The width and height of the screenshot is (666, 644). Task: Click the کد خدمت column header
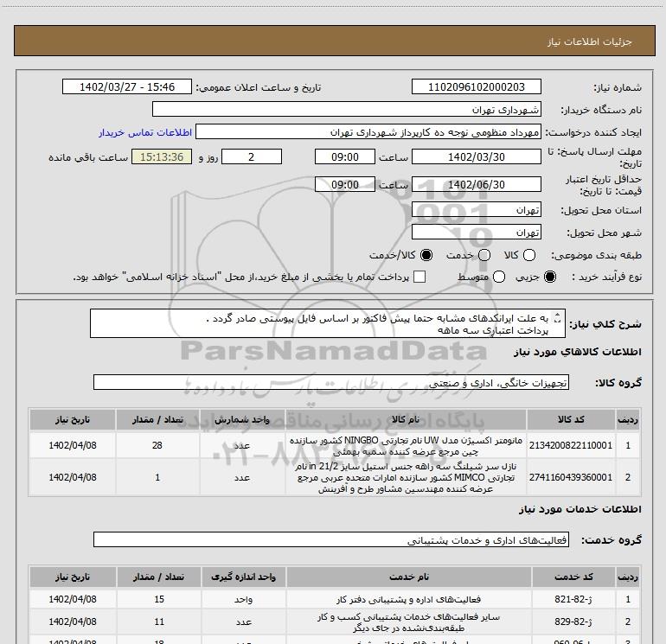click(573, 577)
